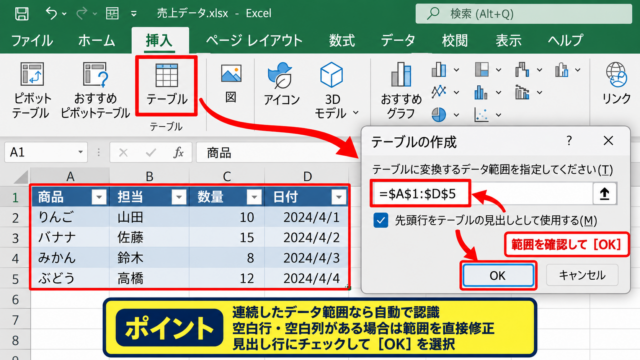Image resolution: width=640 pixels, height=360 pixels.
Task: Switch to the ホーム tab
Action: pos(96,40)
